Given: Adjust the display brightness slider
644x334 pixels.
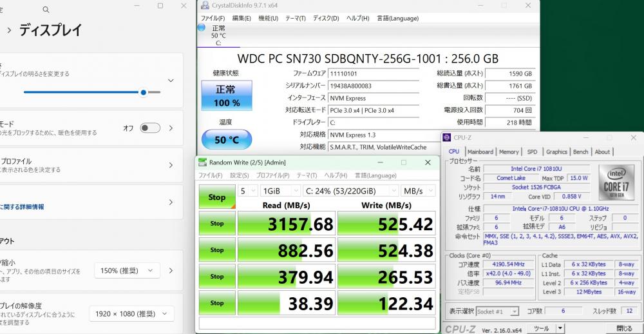Looking at the screenshot, I should click(x=92, y=92).
